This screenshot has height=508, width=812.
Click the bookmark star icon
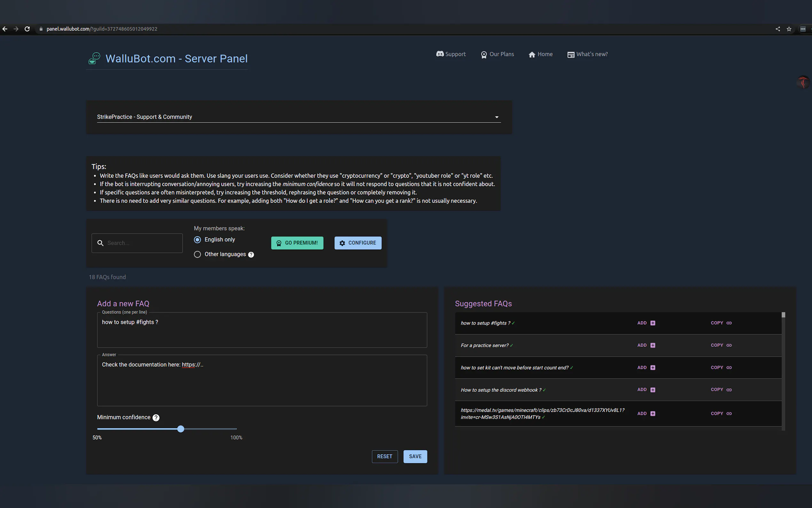click(x=789, y=29)
